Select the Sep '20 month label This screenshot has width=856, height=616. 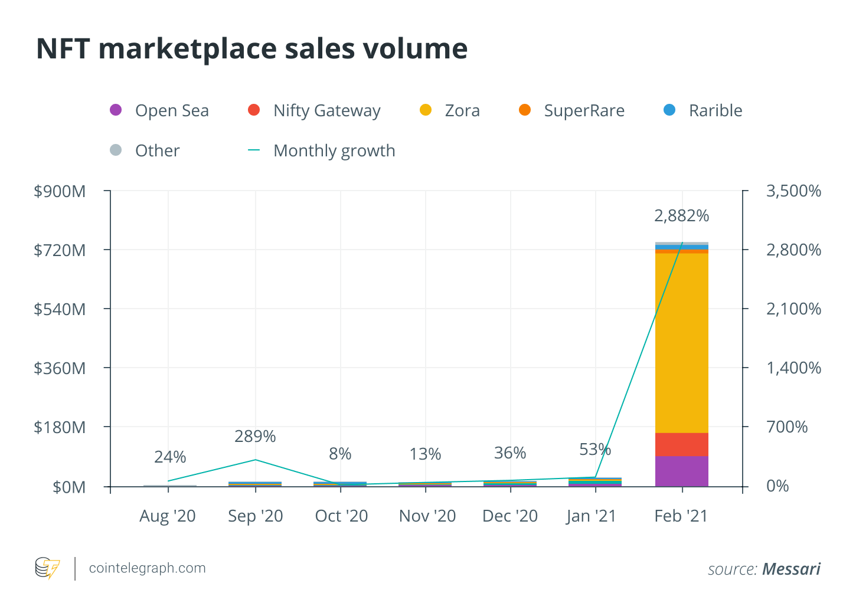[256, 516]
